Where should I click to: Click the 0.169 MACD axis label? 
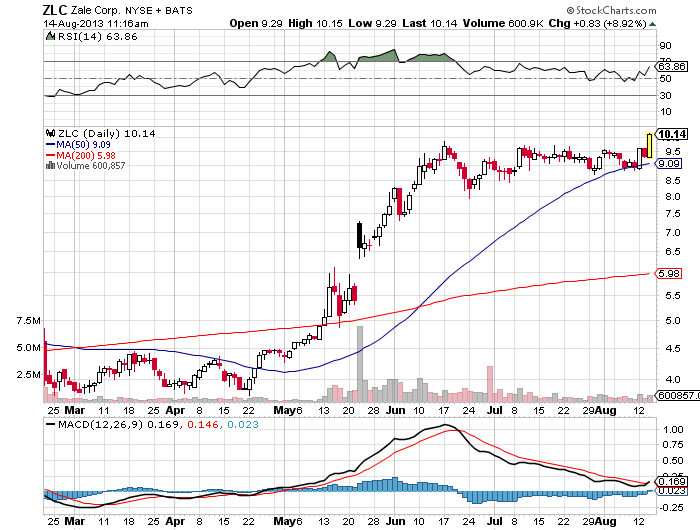[672, 481]
